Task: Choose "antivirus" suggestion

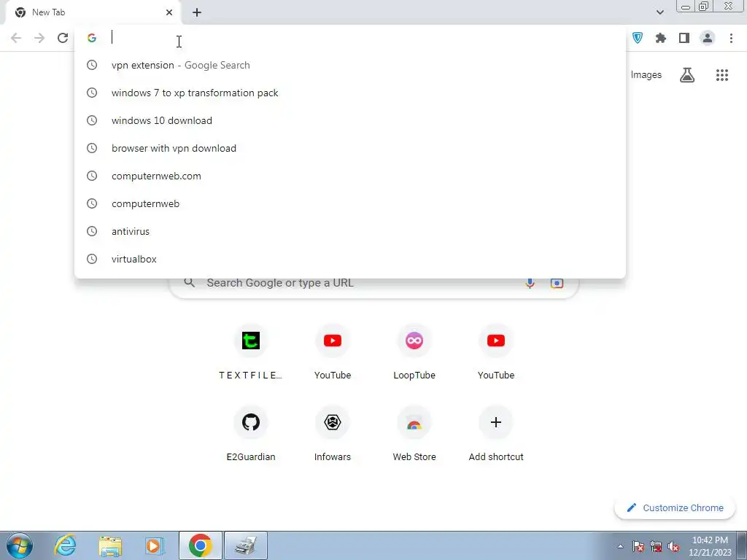Action: (350, 231)
